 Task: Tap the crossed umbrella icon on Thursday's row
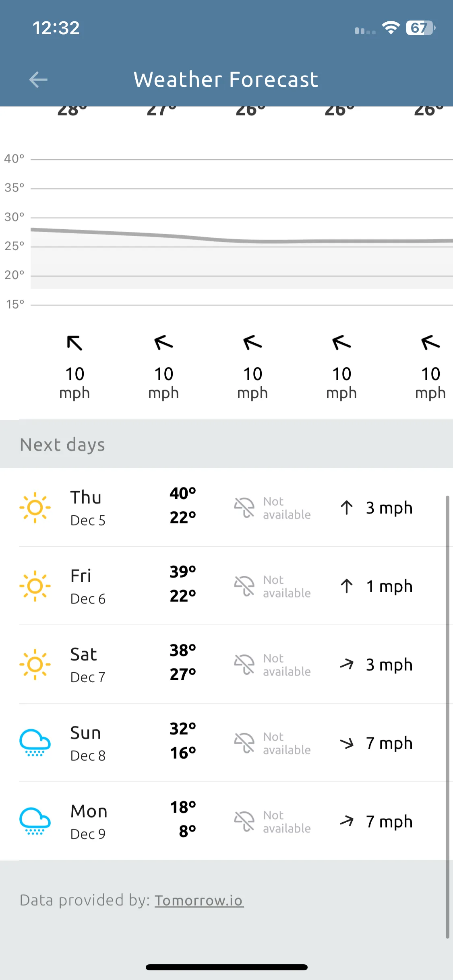pos(244,508)
